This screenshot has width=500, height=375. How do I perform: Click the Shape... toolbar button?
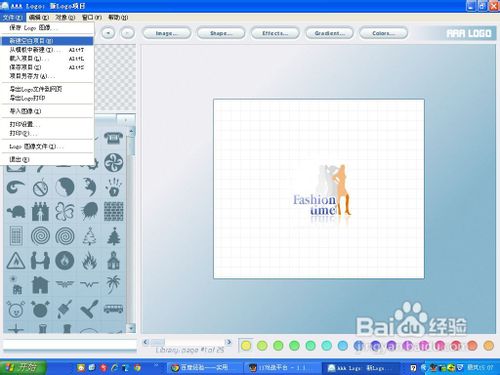[x=221, y=33]
